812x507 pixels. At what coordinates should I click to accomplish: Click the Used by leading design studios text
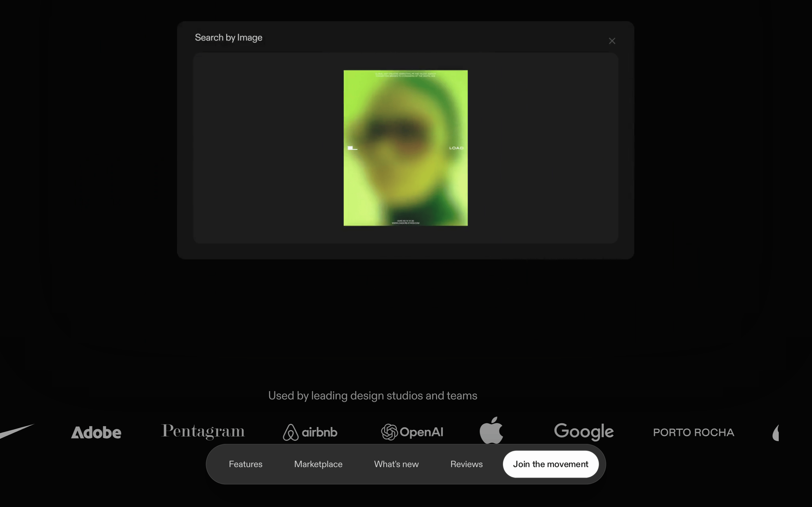tap(372, 396)
